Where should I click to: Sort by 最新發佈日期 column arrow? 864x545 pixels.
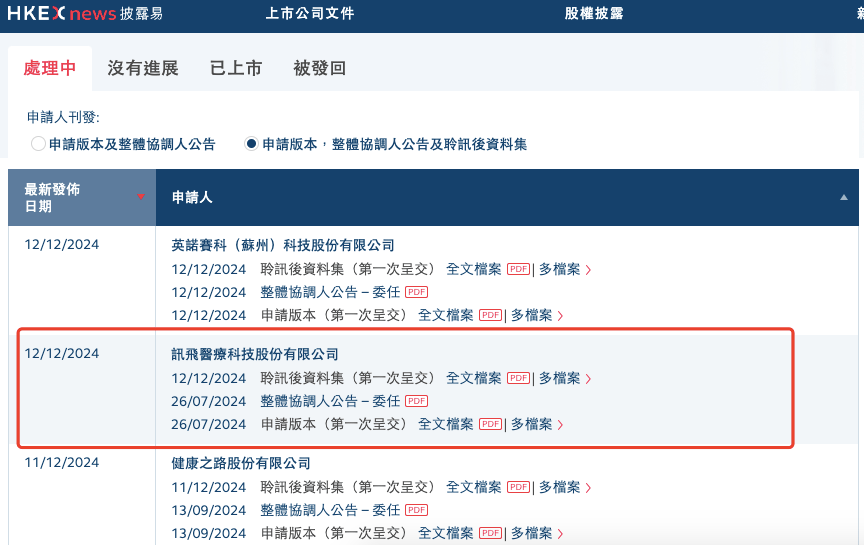click(x=141, y=196)
